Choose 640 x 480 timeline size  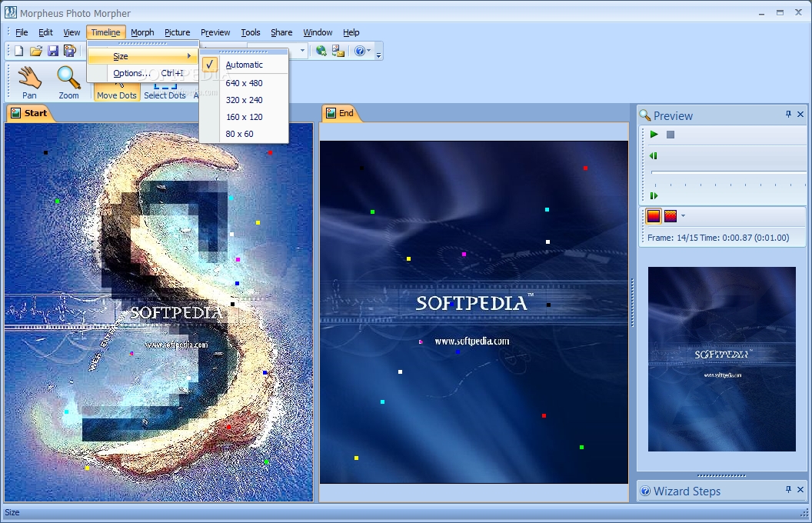coord(244,83)
